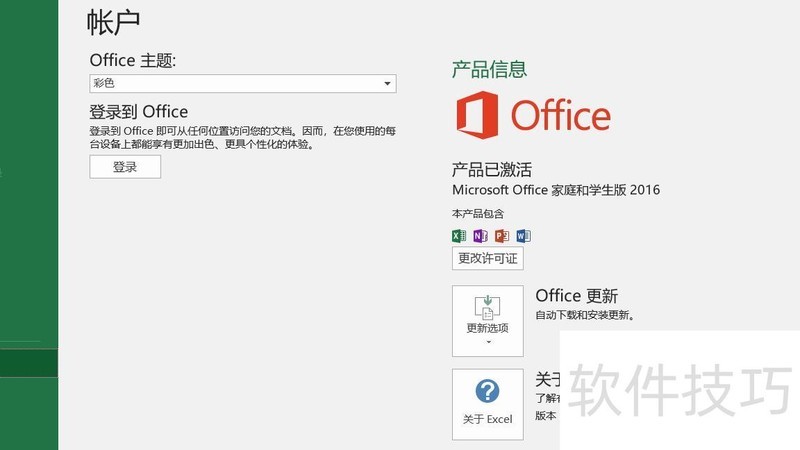Click the 登录 sign-in button
The image size is (800, 450).
[125, 167]
